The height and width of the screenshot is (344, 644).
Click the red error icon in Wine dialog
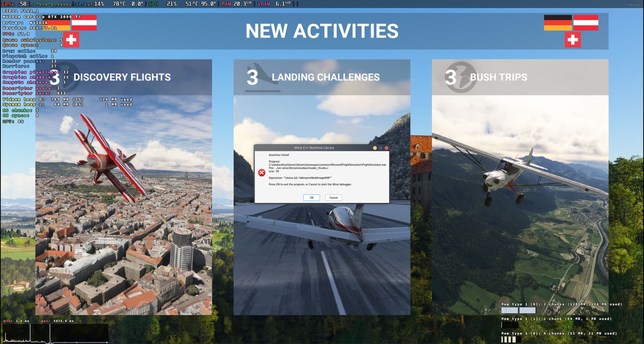(262, 173)
